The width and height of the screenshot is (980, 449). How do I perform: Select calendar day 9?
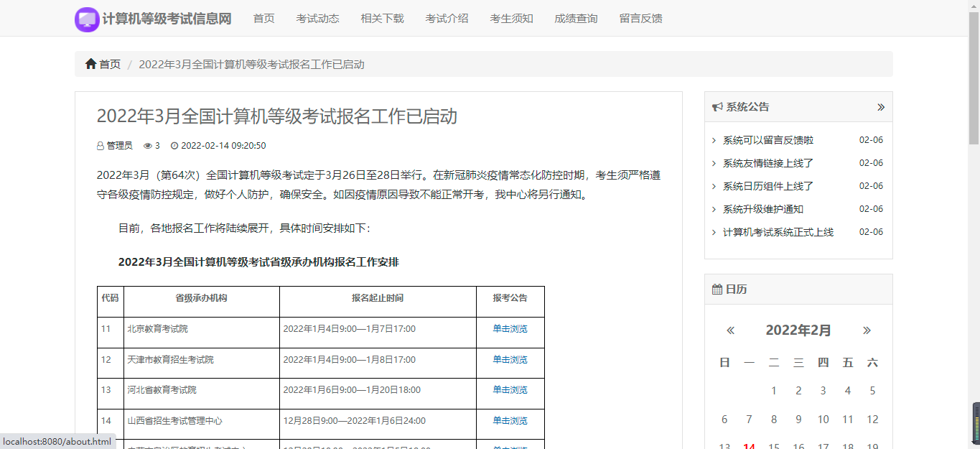(798, 420)
